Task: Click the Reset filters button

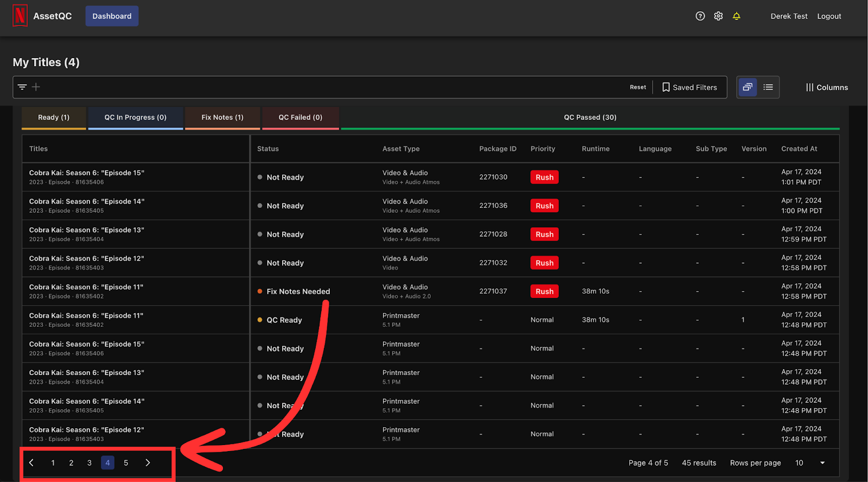Action: pyautogui.click(x=638, y=87)
